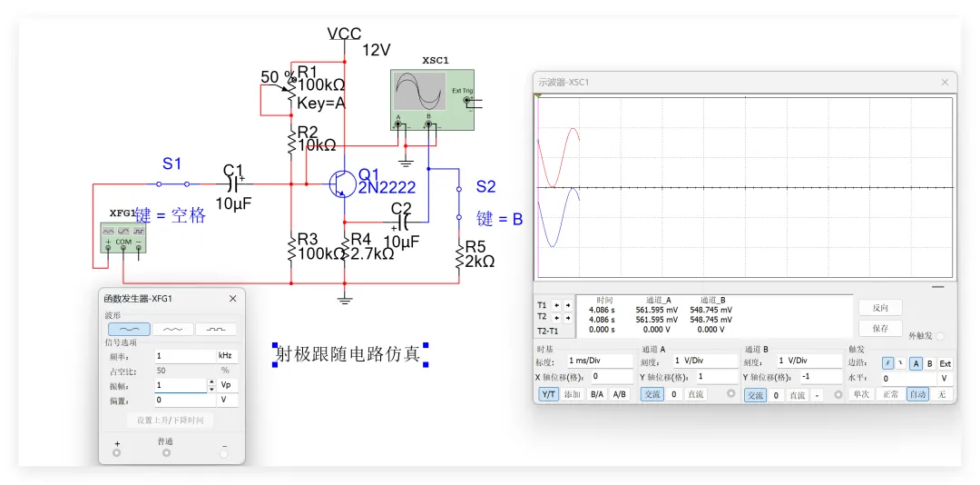Viewport: 980px width, 485px height.
Task: Toggle switch S2 in the circuit
Action: tap(459, 203)
